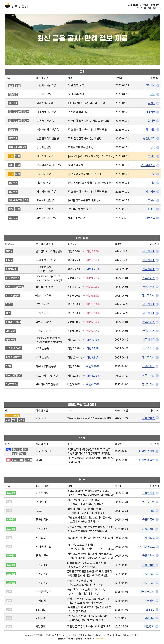Open the 디에스 disclosure link
This screenshot has height=644, width=164.
click(151, 103)
